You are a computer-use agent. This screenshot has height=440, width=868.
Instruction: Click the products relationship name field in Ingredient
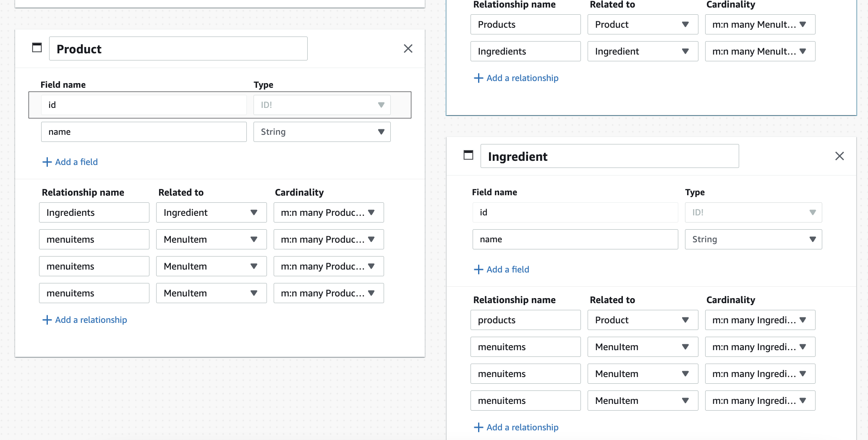(x=525, y=320)
